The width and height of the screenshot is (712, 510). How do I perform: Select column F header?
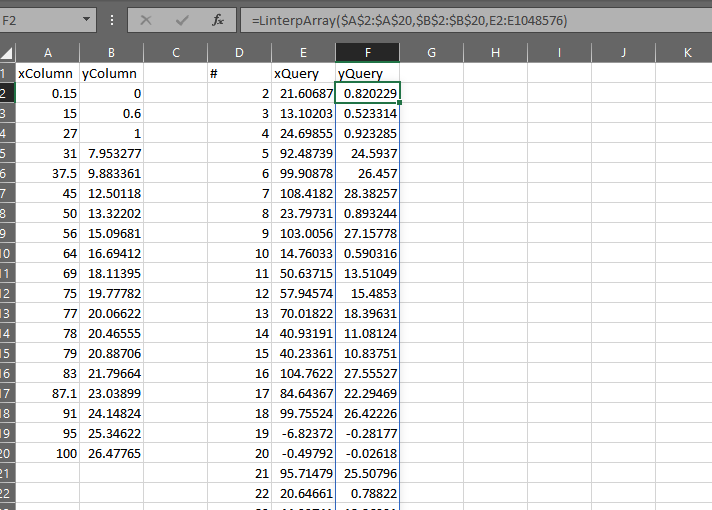coord(367,53)
